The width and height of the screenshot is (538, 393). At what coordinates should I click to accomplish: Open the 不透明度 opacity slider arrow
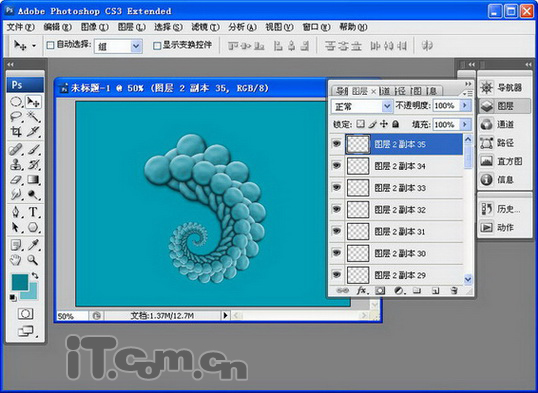(x=465, y=105)
